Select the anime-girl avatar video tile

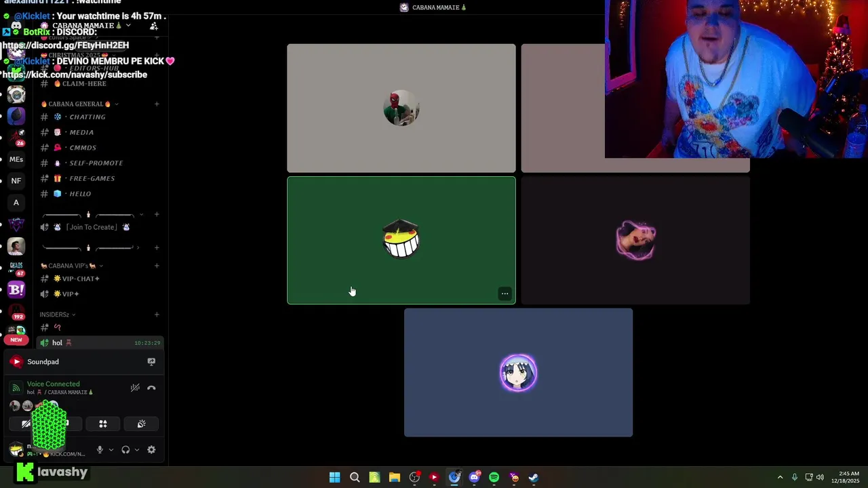tap(518, 373)
